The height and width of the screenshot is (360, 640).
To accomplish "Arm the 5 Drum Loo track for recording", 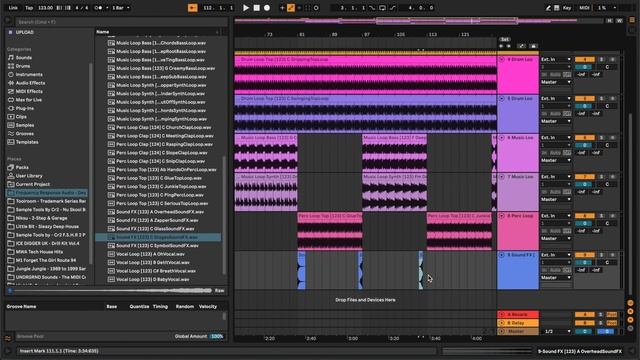I will [612, 99].
